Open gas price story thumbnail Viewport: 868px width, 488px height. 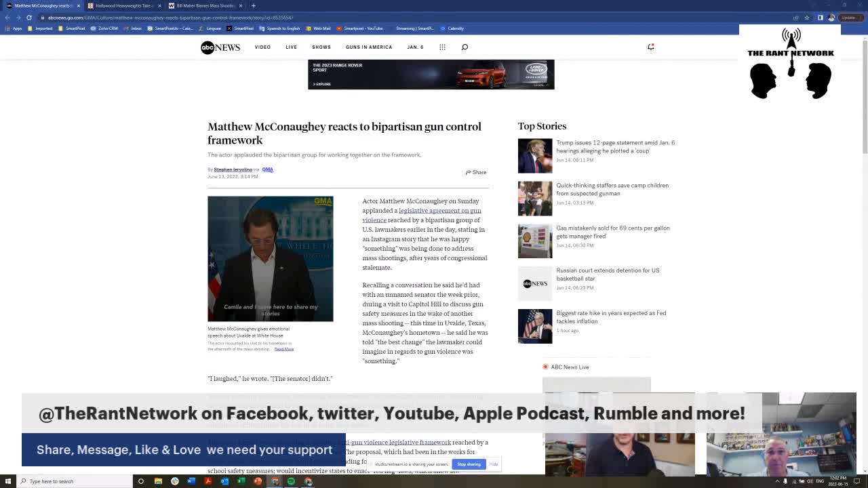tap(535, 241)
